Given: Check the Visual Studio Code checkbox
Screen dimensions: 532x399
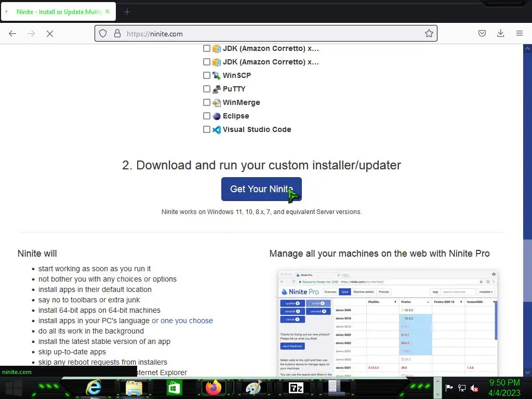Looking at the screenshot, I should [207, 129].
